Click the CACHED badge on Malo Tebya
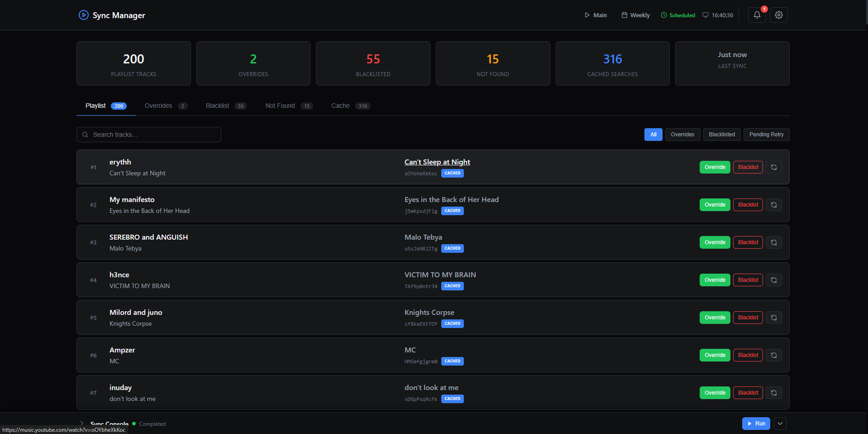The width and height of the screenshot is (868, 434). click(x=452, y=248)
